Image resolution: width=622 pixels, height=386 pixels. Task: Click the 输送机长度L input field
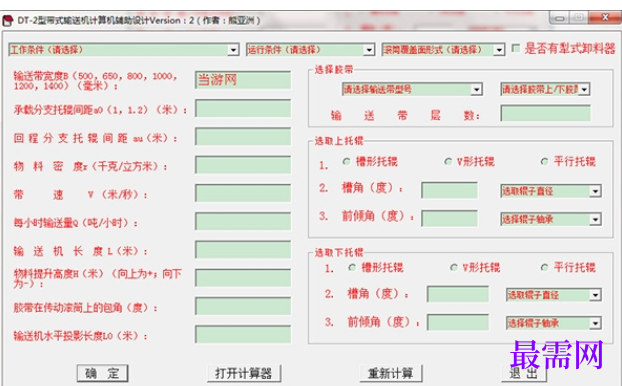coord(243,250)
